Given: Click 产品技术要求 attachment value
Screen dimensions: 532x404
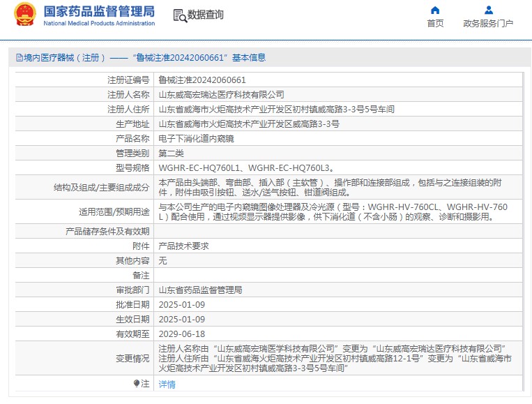Looking at the screenshot, I should click(x=183, y=246).
